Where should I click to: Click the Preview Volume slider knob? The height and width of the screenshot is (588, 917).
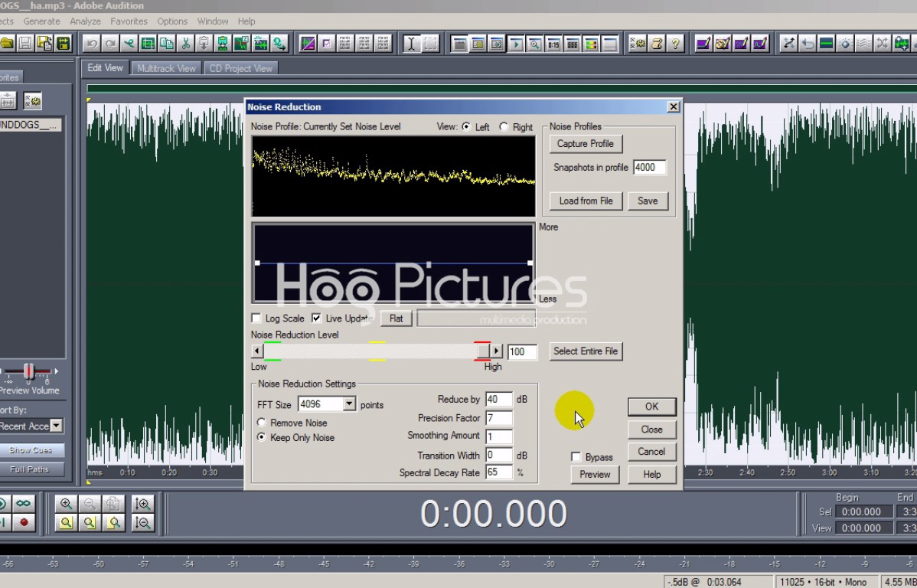(28, 371)
